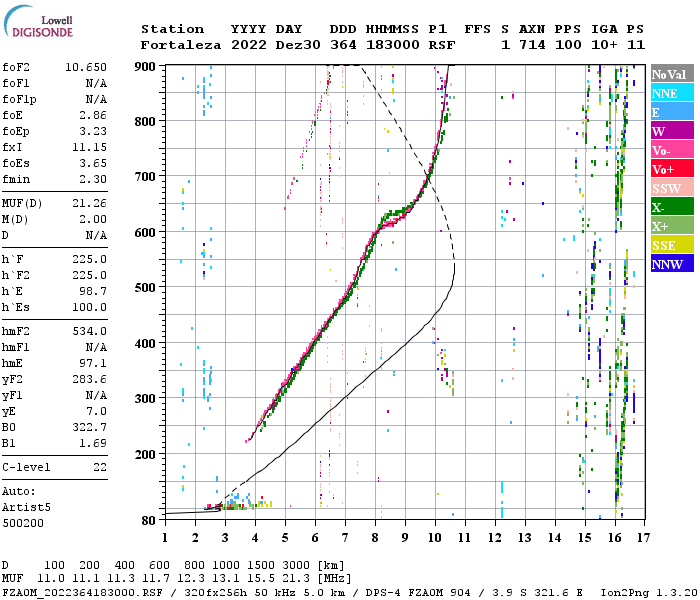Click the FZA0M_2022364183000.RSF file name
The image size is (700, 600).
[82, 593]
